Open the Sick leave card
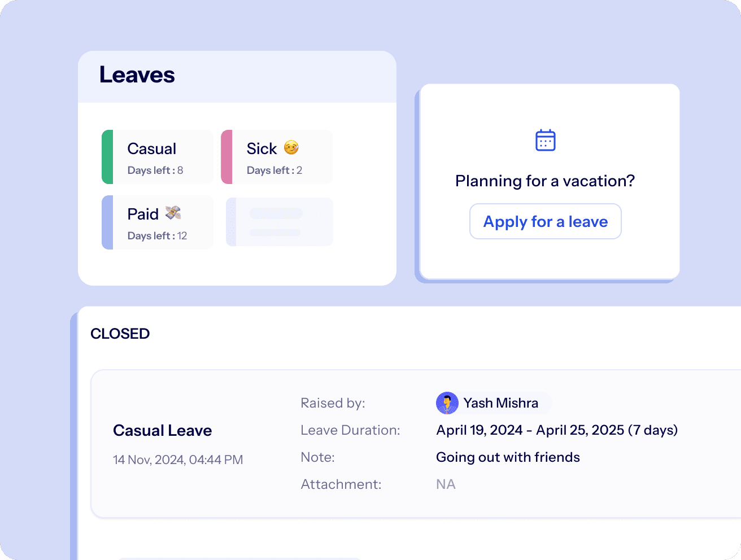 click(x=277, y=157)
